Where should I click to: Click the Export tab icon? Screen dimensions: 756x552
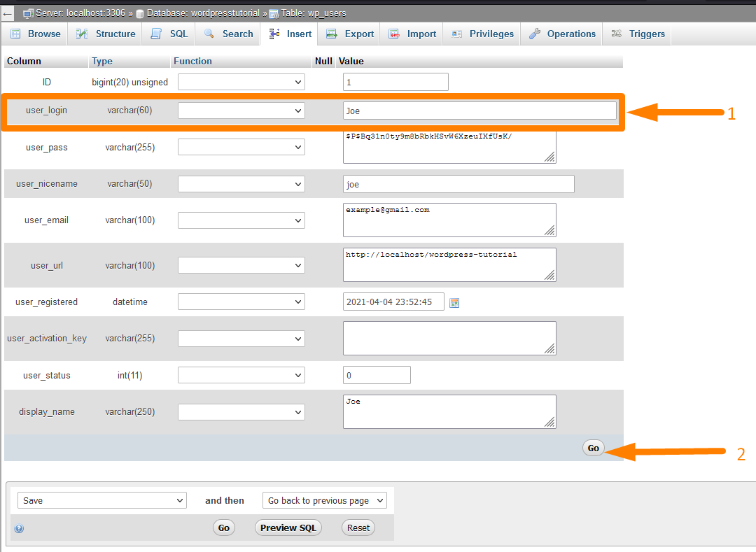click(332, 34)
